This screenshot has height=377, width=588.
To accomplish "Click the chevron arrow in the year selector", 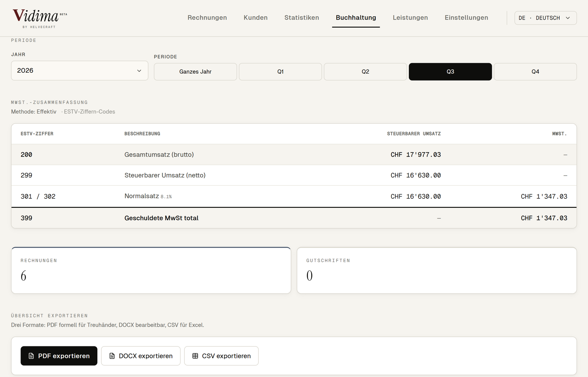I will point(139,71).
